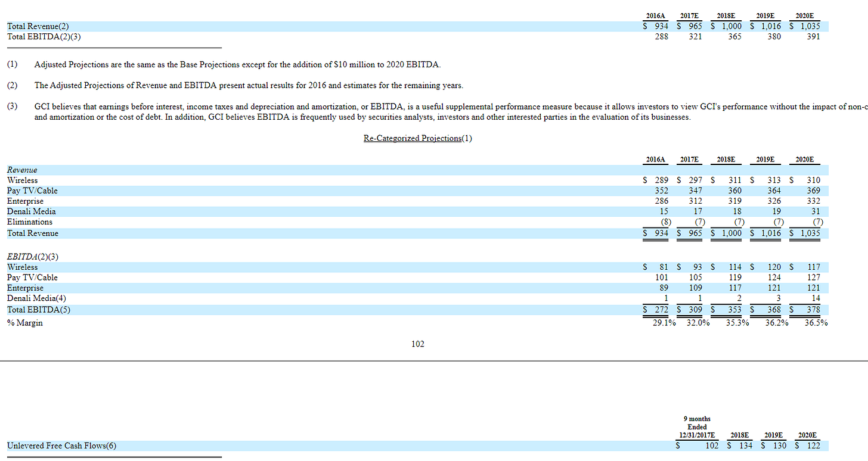Viewport: 868px width, 461px height.
Task: Select Enterprise EBITDA value 89
Action: 664,288
